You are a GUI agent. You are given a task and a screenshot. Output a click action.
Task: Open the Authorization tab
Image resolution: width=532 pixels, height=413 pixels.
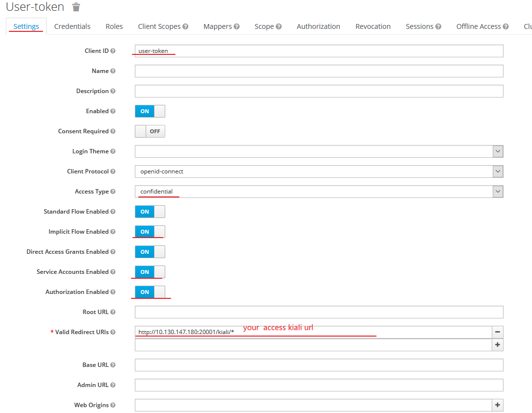tap(318, 26)
